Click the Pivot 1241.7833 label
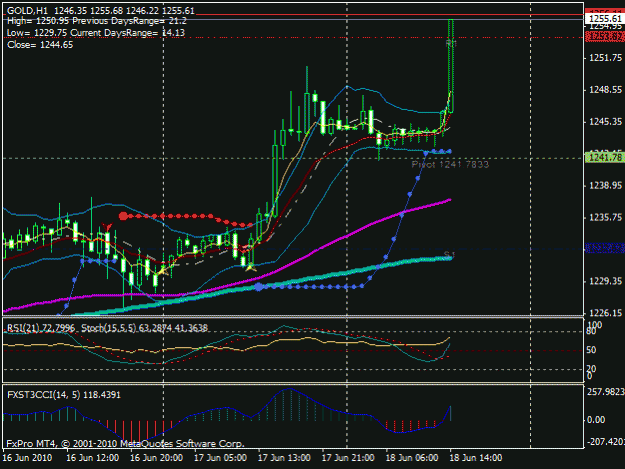The image size is (625, 469). (x=450, y=164)
